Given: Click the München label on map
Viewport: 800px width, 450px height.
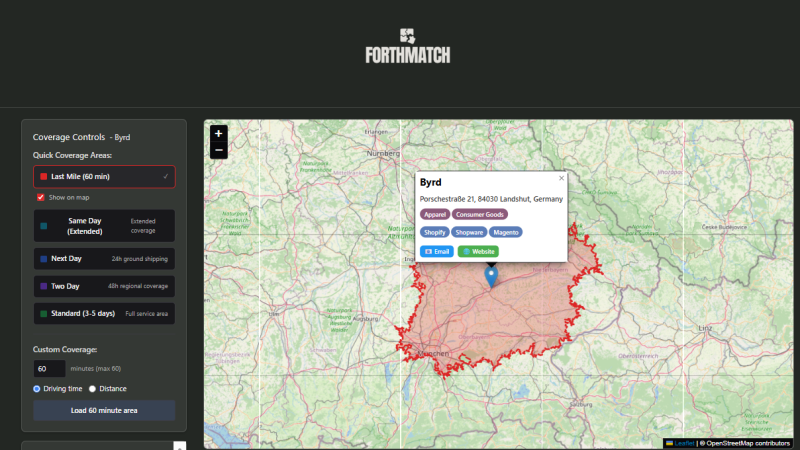Looking at the screenshot, I should pos(434,353).
